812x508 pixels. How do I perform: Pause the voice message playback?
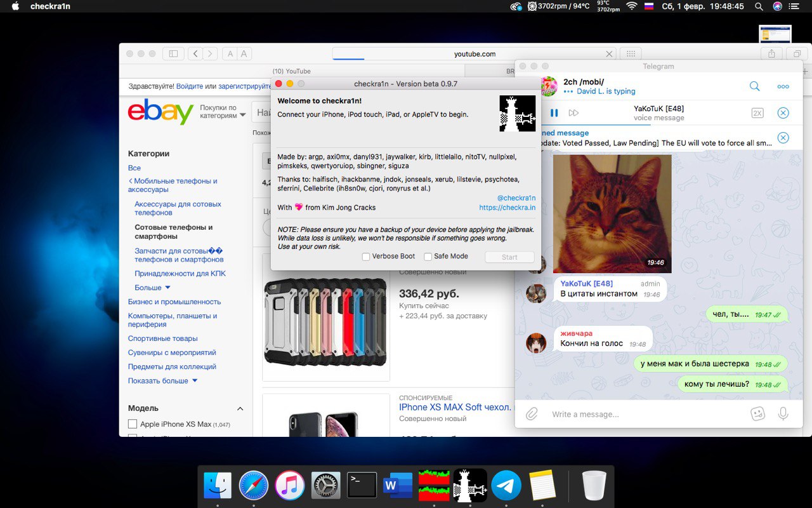point(554,113)
